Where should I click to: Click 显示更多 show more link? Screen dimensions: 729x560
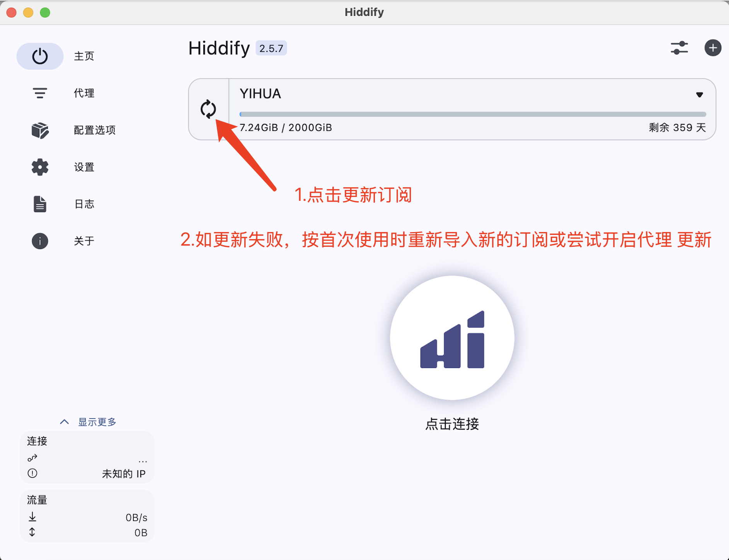97,422
